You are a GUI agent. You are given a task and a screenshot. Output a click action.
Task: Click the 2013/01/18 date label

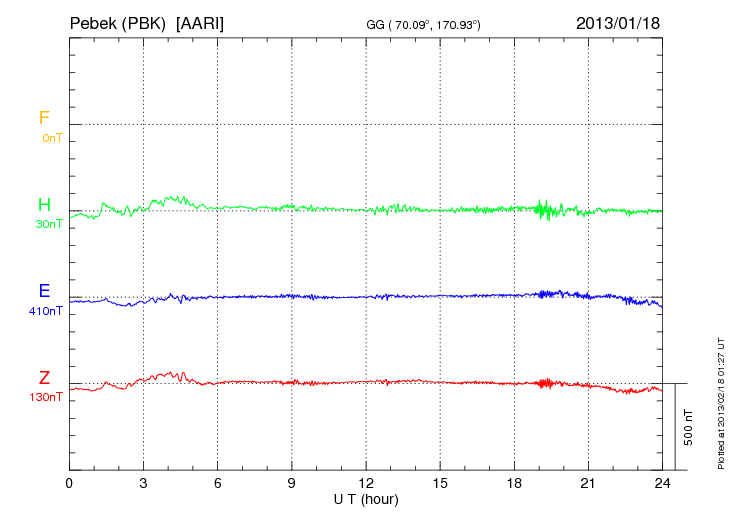[618, 22]
